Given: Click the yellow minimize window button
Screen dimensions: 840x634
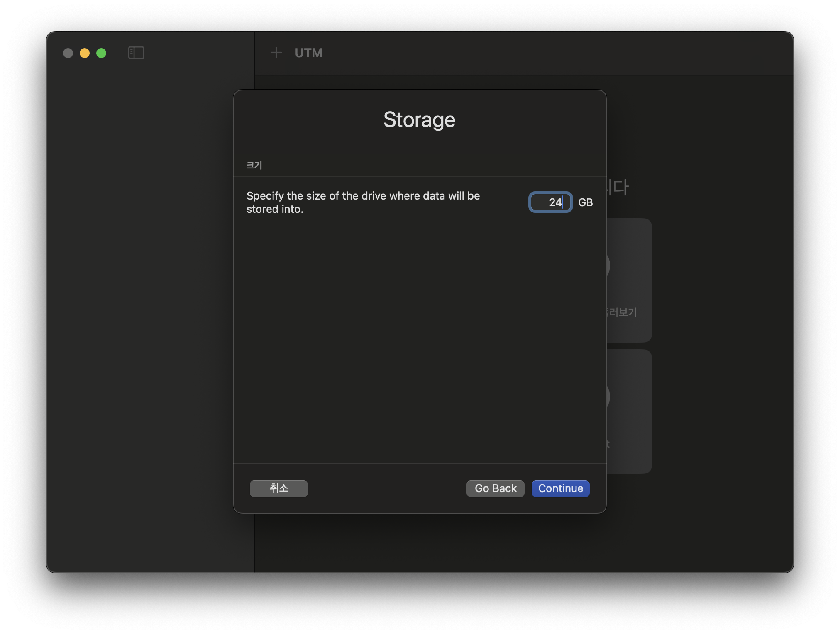Looking at the screenshot, I should 85,53.
